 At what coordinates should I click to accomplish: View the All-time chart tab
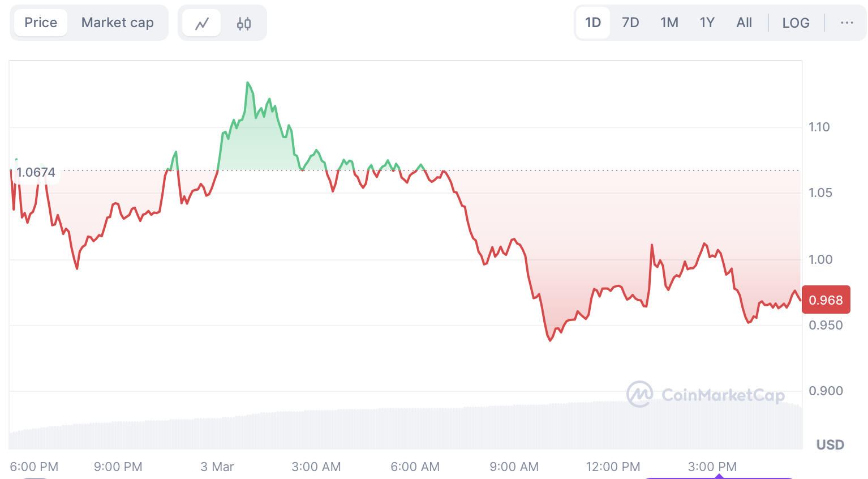pyautogui.click(x=744, y=23)
